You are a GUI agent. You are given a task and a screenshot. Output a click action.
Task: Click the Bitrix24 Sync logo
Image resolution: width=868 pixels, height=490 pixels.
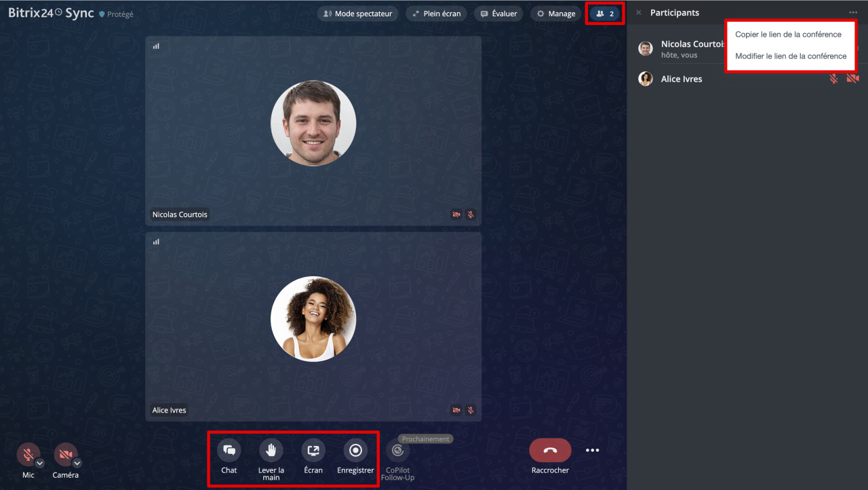(x=51, y=13)
